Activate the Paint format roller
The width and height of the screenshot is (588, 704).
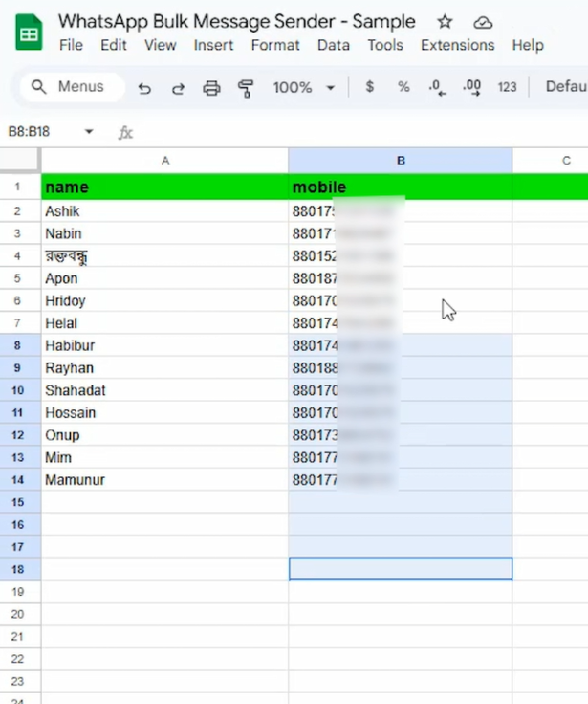[x=246, y=88]
